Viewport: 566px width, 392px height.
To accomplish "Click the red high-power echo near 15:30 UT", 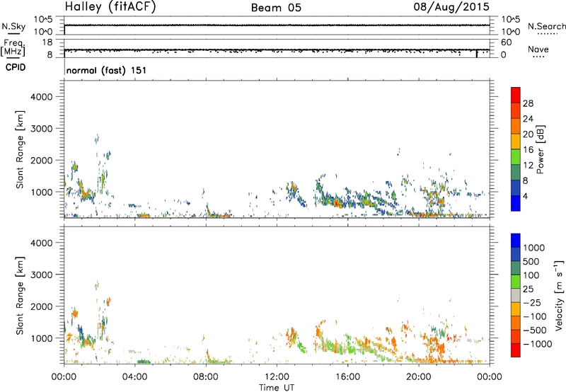I will tap(337, 204).
